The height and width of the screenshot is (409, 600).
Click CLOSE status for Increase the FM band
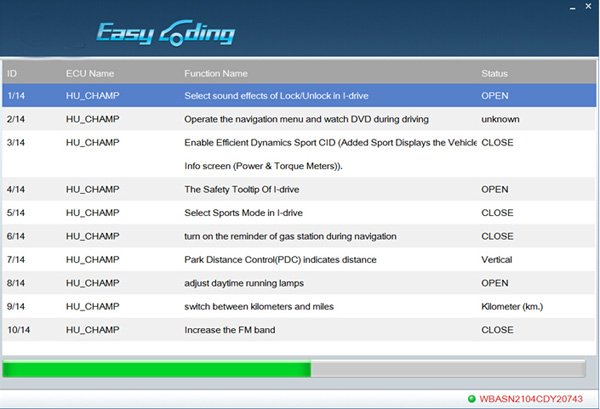[x=497, y=329]
